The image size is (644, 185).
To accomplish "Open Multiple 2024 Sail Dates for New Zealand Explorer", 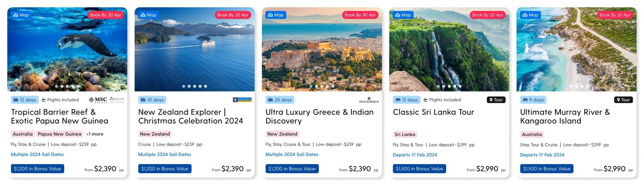I will (x=164, y=154).
